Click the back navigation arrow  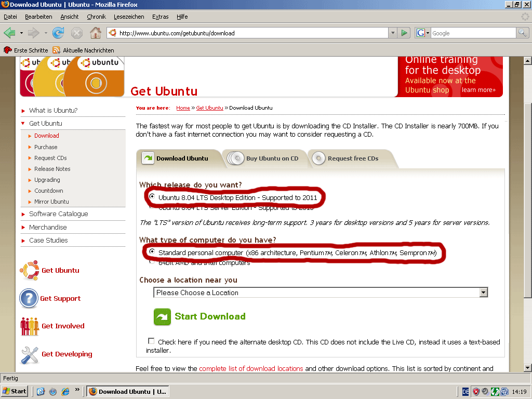[x=9, y=33]
